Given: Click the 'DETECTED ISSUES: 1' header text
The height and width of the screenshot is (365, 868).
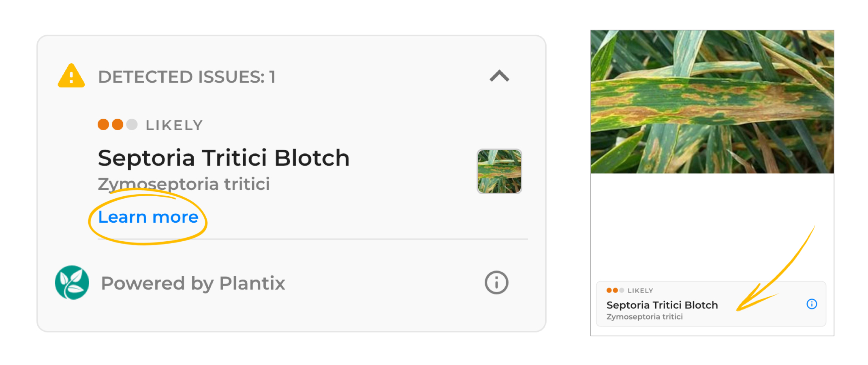Looking at the screenshot, I should [187, 77].
